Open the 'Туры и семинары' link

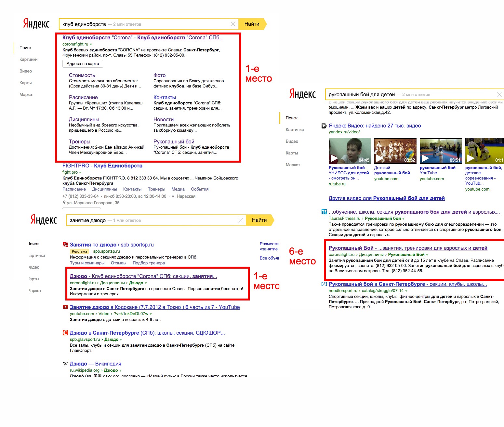coord(87,263)
